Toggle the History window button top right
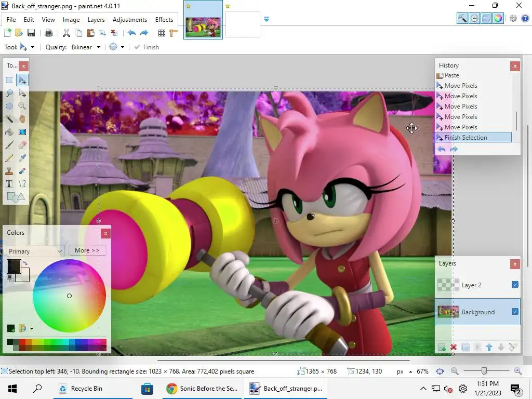Screen dimensions: 532x399 (474, 18)
